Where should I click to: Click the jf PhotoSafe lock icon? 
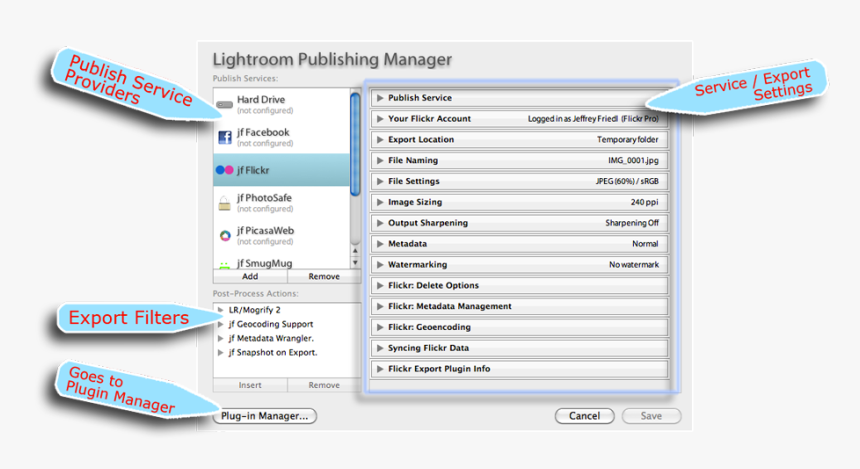(x=224, y=204)
